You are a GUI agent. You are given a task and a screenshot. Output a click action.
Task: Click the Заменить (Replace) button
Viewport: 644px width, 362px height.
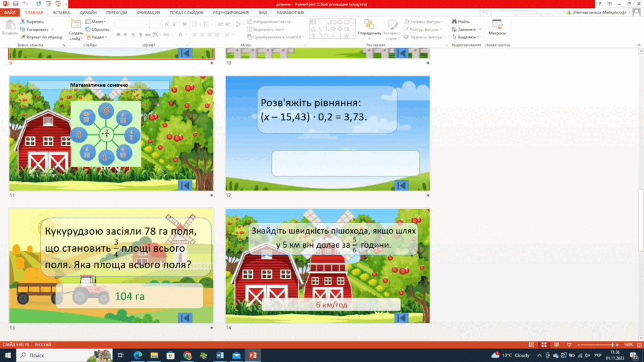pyautogui.click(x=464, y=29)
